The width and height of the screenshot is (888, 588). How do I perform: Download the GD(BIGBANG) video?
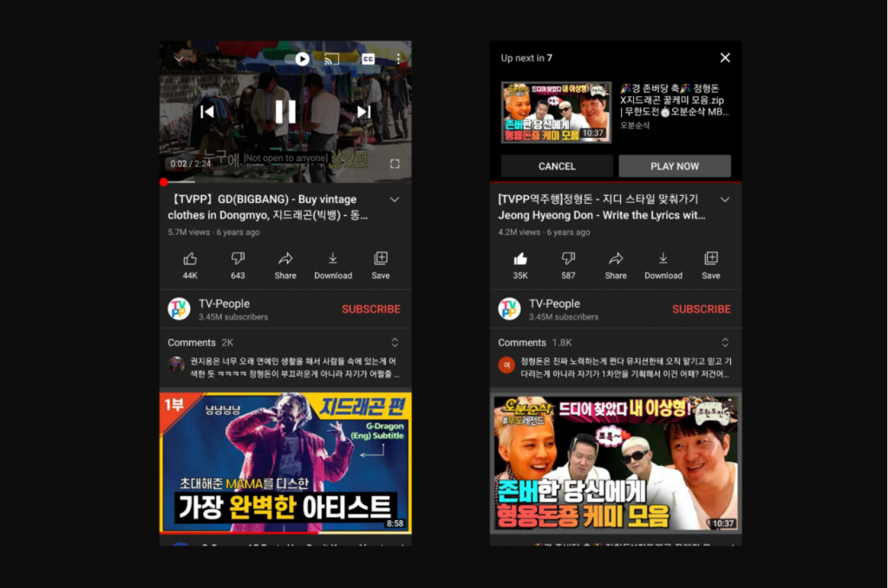coord(333,265)
